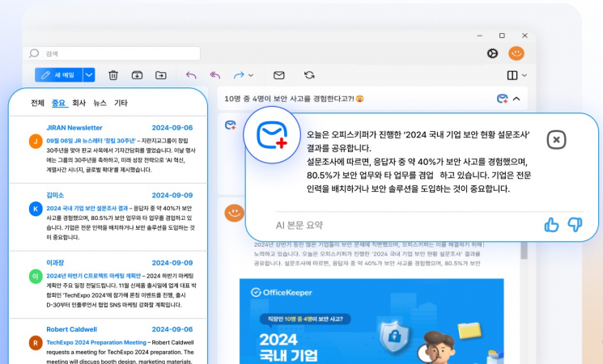603x364 pixels.
Task: Open the 뉴스 tab
Action: 100,104
